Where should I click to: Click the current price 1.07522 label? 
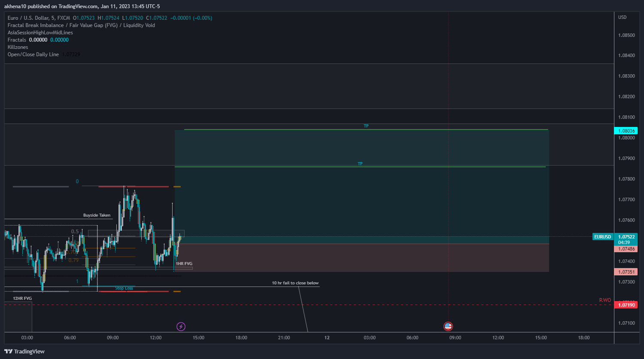click(626, 236)
